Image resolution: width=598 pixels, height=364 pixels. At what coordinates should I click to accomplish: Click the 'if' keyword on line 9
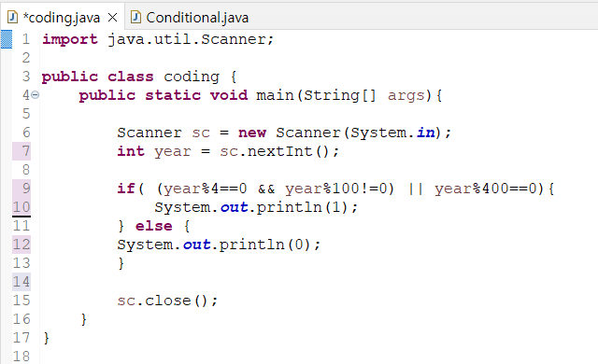(126, 189)
